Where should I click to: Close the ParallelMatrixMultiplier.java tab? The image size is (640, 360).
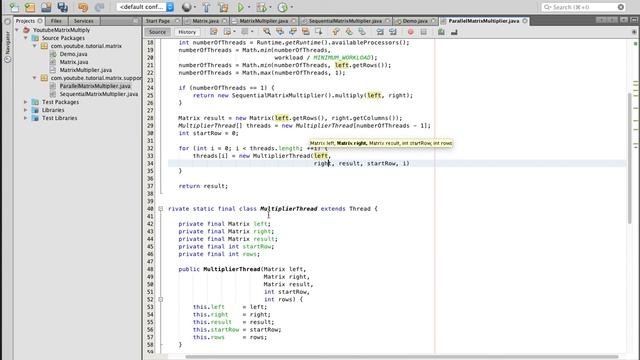tap(525, 21)
